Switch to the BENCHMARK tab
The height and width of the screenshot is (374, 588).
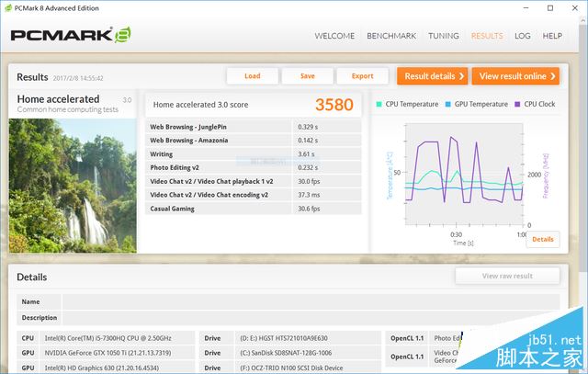[x=391, y=36]
